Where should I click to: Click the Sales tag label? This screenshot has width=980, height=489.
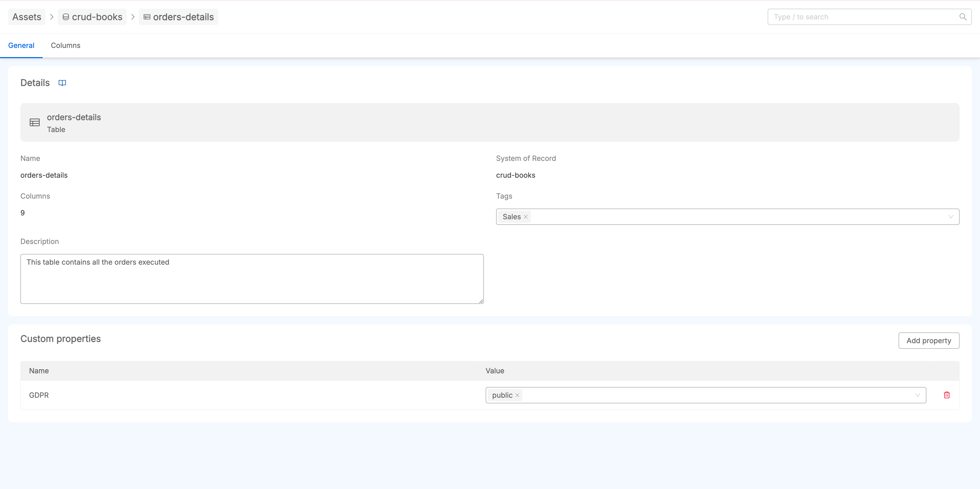[x=512, y=216]
